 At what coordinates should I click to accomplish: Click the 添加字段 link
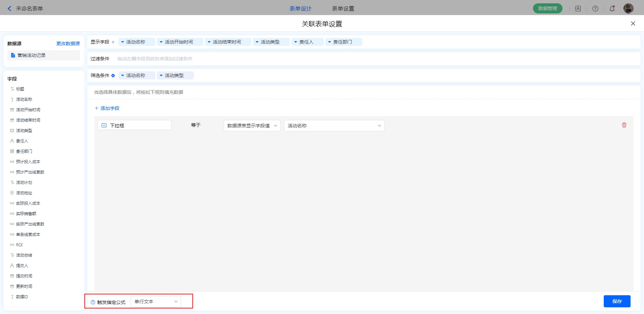107,108
